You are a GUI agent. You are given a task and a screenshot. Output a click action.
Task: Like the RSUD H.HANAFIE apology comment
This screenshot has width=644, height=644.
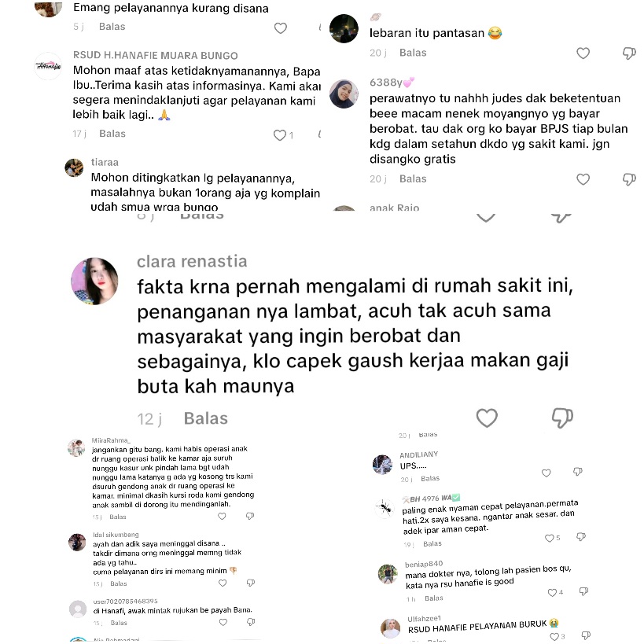[280, 135]
